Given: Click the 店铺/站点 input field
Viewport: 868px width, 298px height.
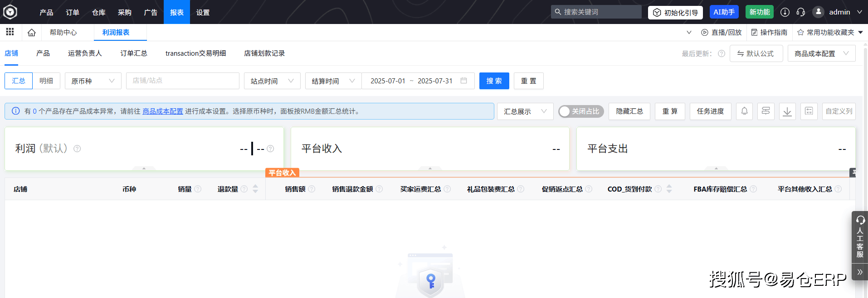Looking at the screenshot, I should (182, 81).
